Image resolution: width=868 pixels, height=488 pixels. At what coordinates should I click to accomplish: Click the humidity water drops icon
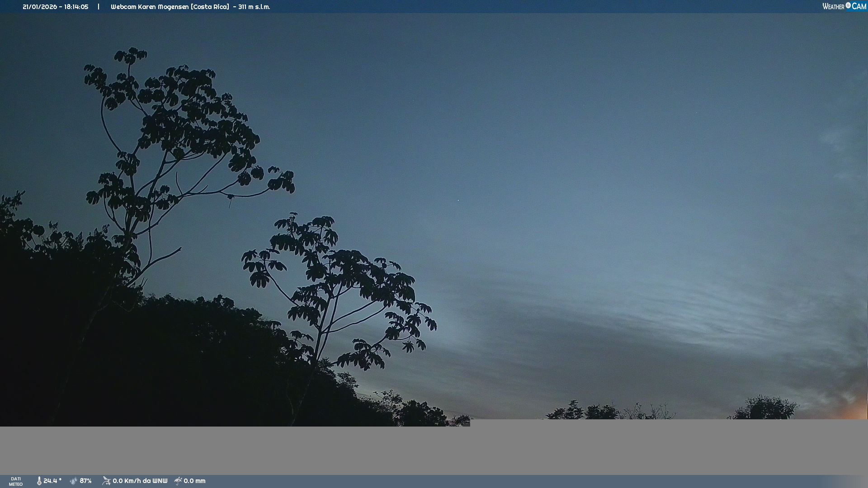point(74,481)
